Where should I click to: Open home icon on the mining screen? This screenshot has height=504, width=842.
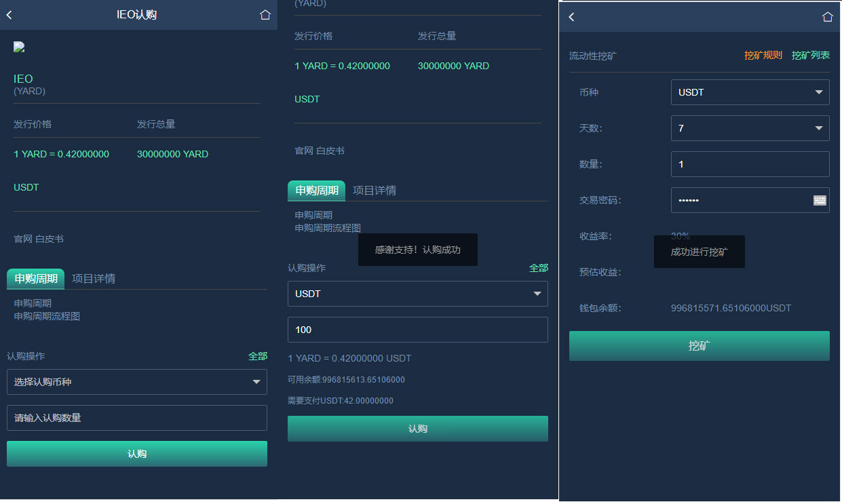tap(827, 17)
